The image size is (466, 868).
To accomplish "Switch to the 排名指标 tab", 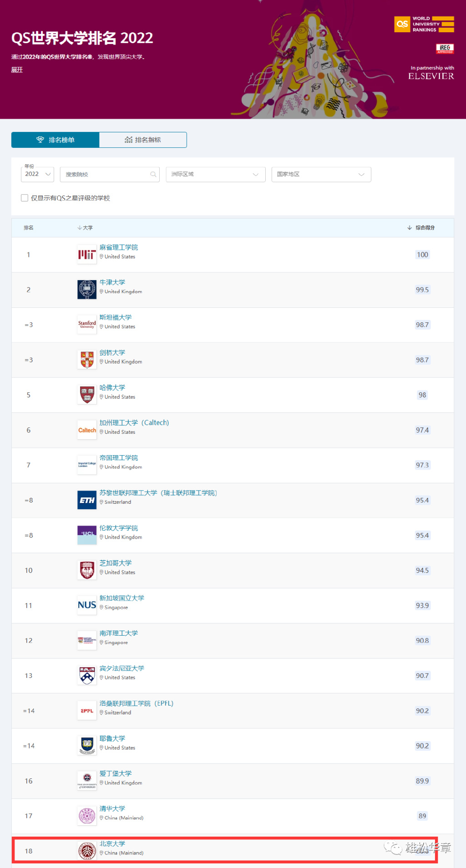I will click(x=142, y=140).
